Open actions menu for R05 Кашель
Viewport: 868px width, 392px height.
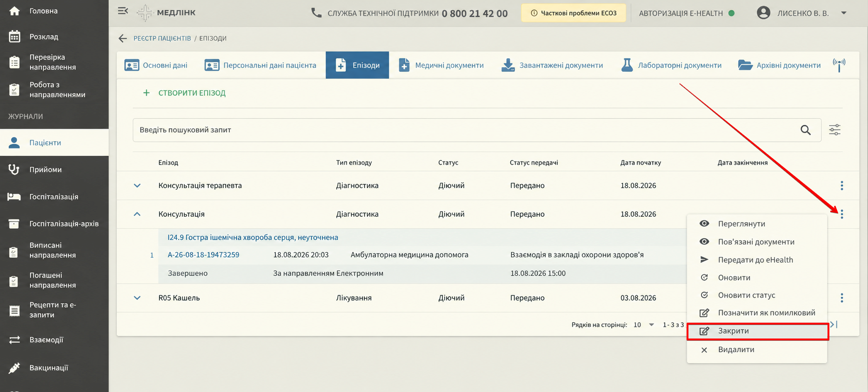pos(842,298)
